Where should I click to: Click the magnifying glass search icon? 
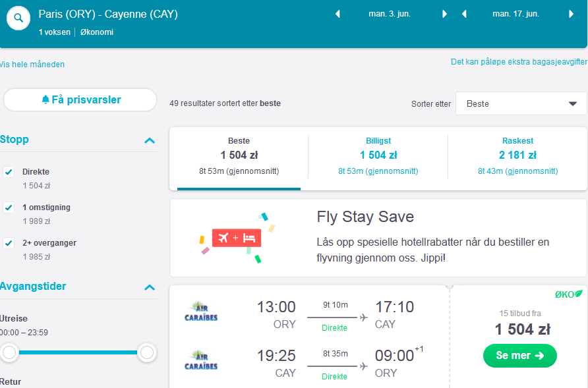tap(18, 18)
